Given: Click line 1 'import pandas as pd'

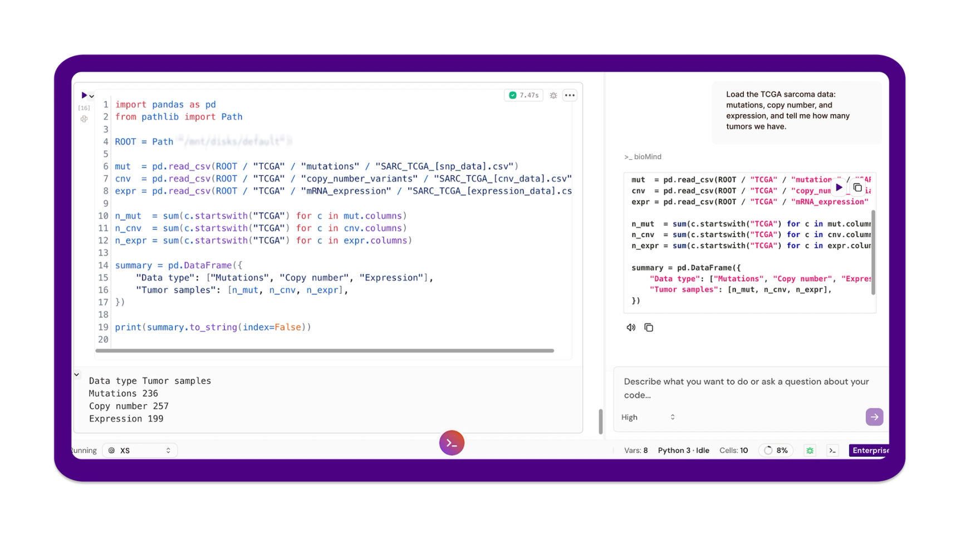Looking at the screenshot, I should coord(165,105).
